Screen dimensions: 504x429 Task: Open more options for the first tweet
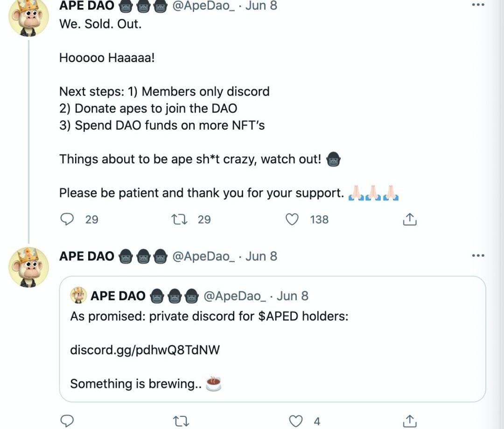click(x=478, y=5)
